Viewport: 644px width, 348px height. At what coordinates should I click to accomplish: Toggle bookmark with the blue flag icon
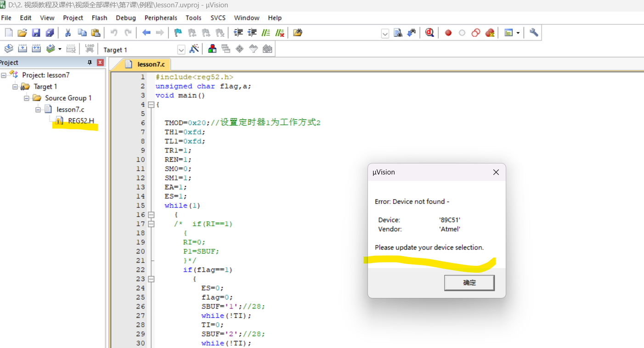point(178,33)
